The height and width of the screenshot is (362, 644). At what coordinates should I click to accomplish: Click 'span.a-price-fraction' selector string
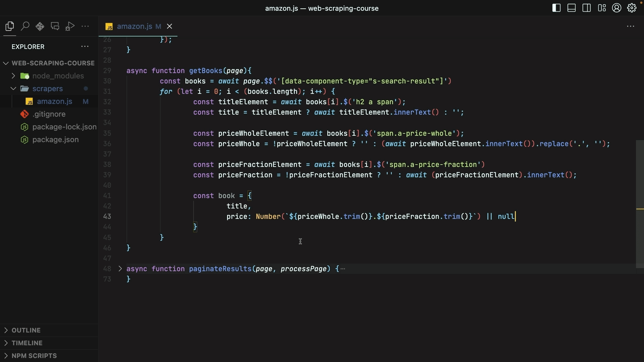433,165
